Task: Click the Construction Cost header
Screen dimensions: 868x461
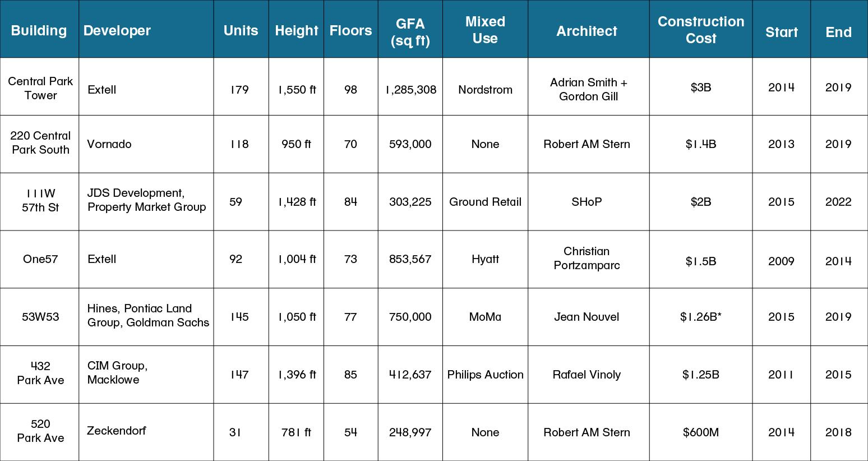Action: 701,30
